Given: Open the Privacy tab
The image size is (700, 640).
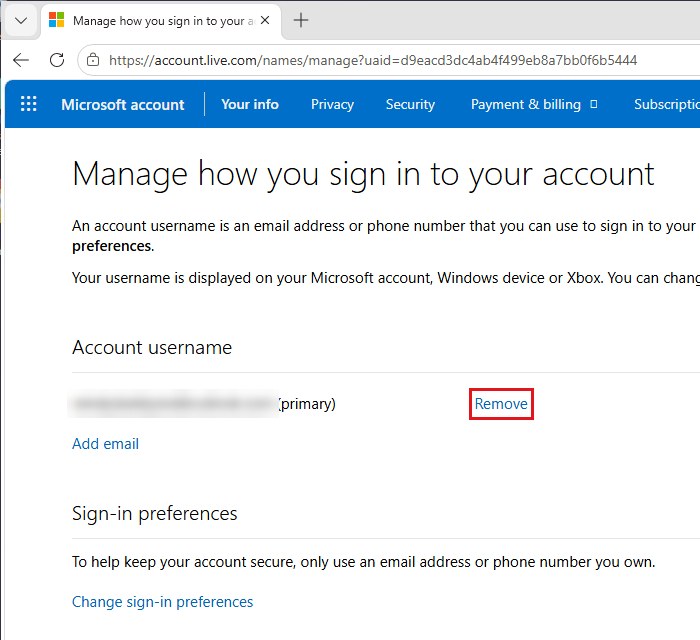Looking at the screenshot, I should (x=332, y=104).
